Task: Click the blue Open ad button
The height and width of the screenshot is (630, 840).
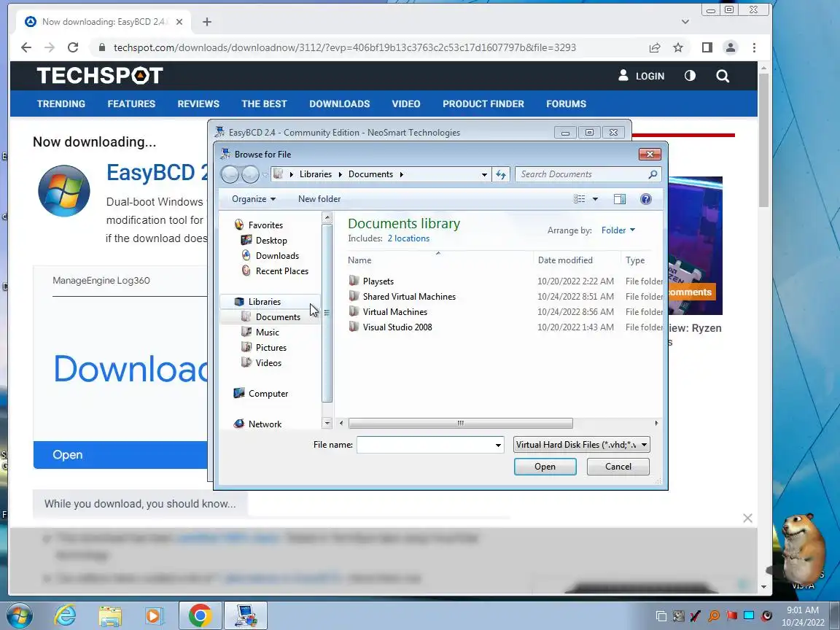Action: [120, 455]
